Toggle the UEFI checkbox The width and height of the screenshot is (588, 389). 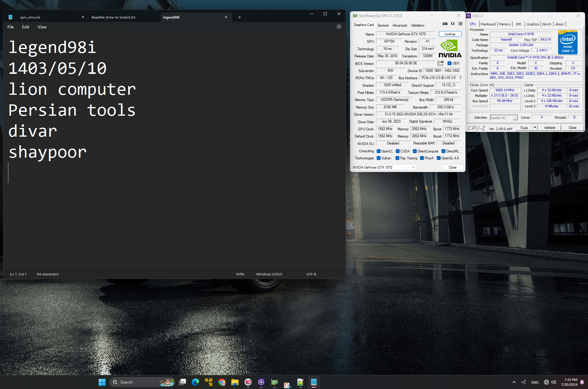point(449,63)
